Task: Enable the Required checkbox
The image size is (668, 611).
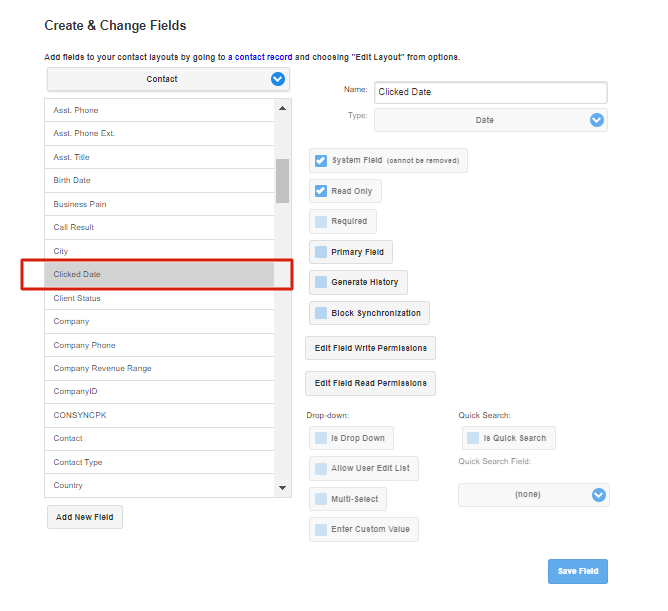Action: tap(321, 222)
